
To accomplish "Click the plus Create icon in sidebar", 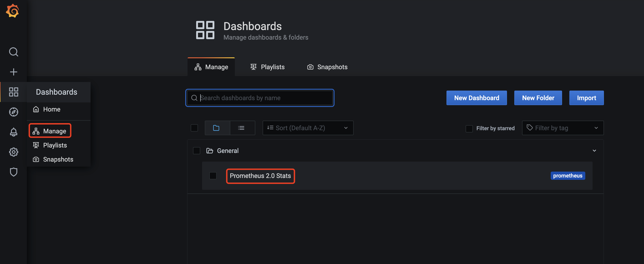I will coord(13,72).
